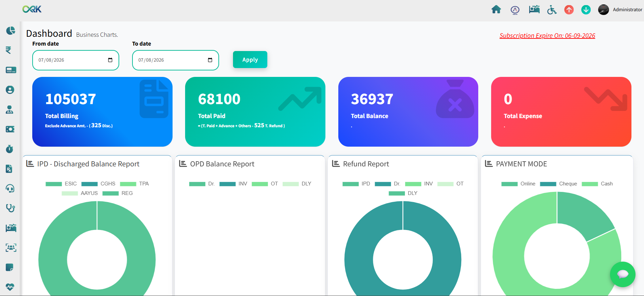Toggle Cheque legend in PAYMENT MODE chart
Screen dimensions: 644x296
(x=558, y=184)
